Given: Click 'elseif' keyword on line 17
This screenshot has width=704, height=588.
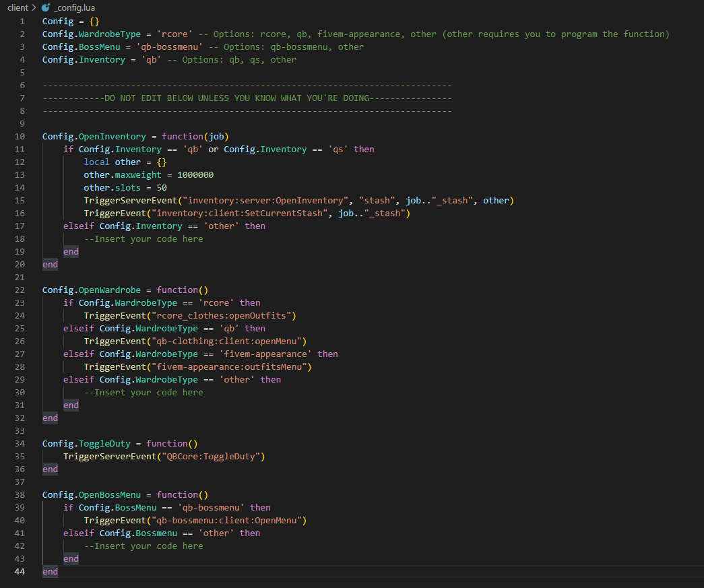Looking at the screenshot, I should click(x=79, y=226).
